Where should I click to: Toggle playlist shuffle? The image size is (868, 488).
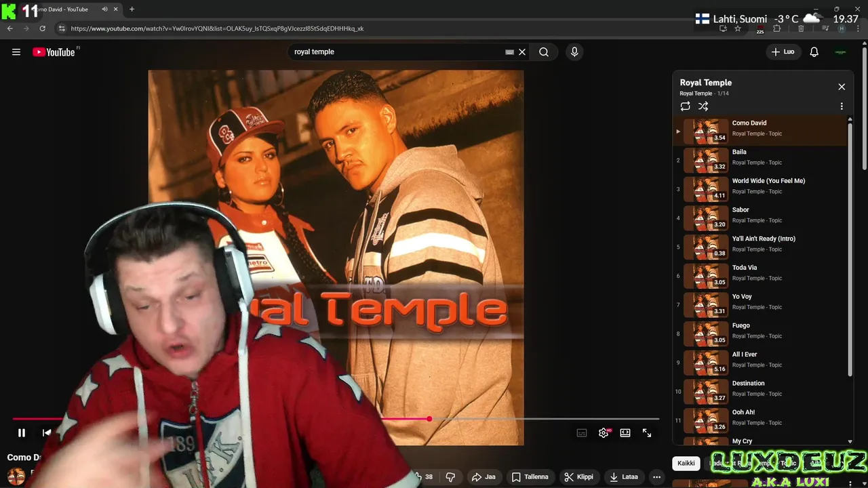click(x=703, y=106)
